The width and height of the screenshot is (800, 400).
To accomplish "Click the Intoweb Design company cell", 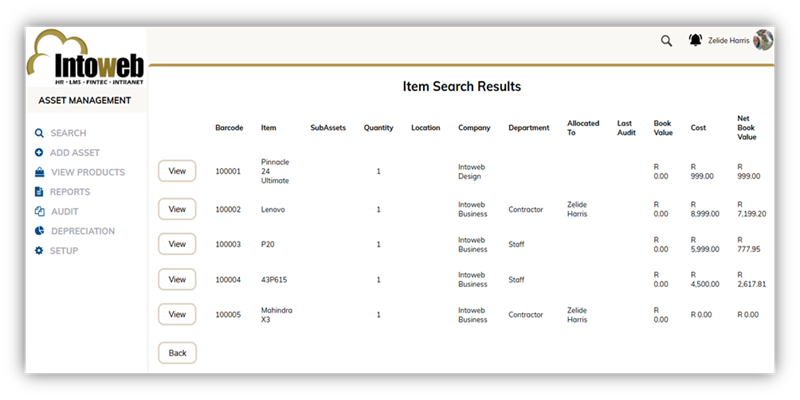I will click(471, 171).
